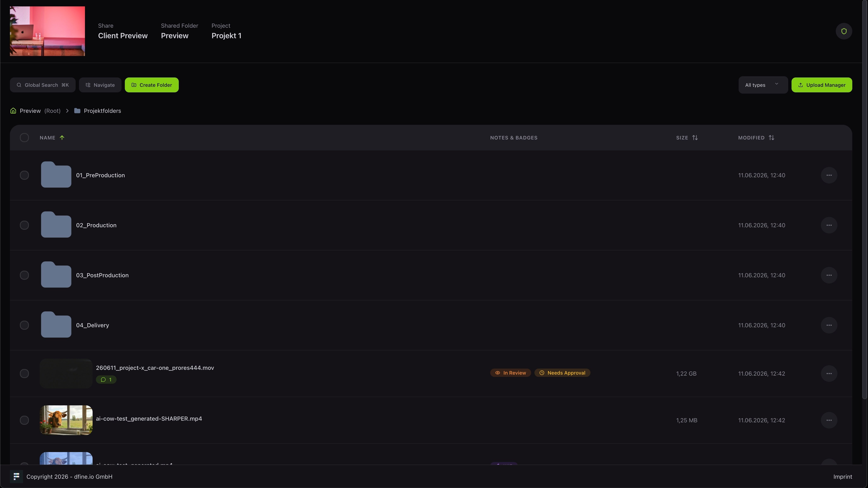Open the 03_PostProduction folder icon
Screen dimensions: 868x488
coord(56,275)
